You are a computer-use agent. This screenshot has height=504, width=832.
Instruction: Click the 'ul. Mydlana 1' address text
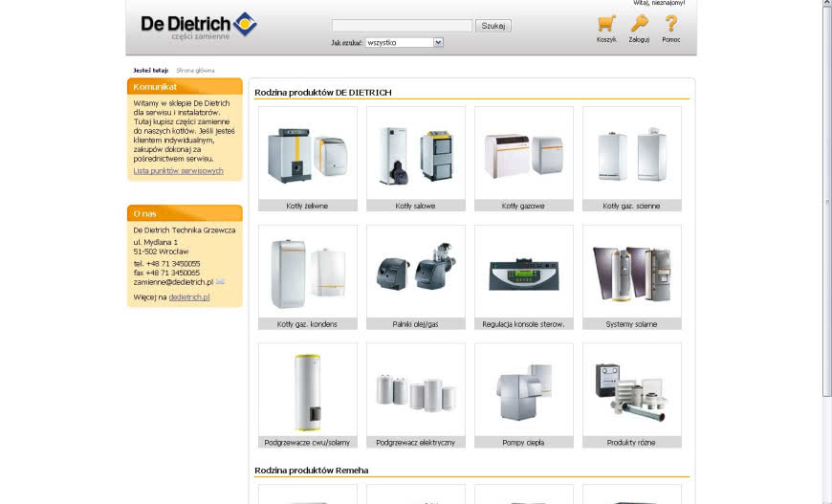point(156,242)
